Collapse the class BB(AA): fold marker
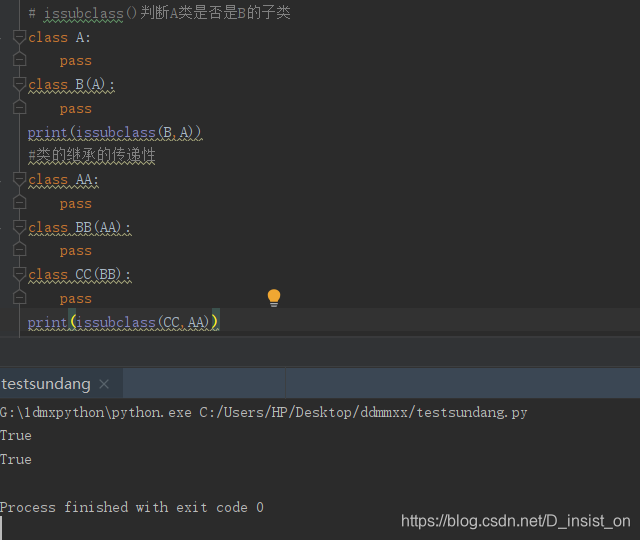Viewport: 640px width, 540px height. point(19,227)
